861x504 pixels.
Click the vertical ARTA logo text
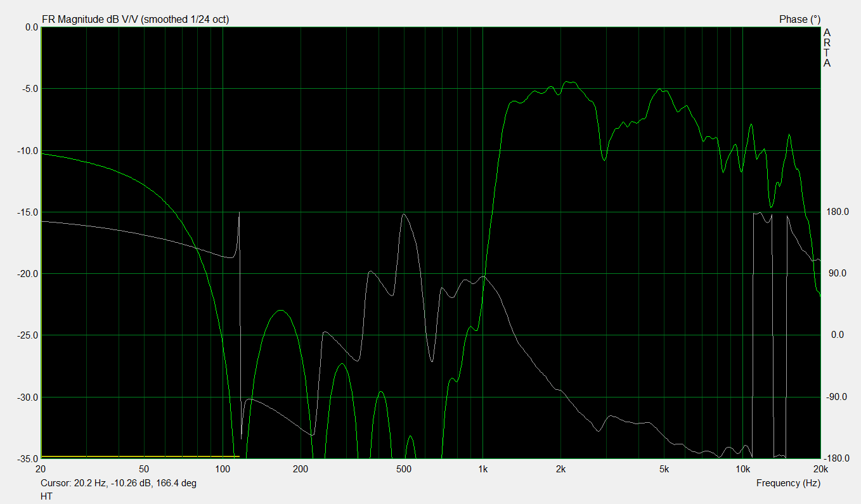coord(827,48)
